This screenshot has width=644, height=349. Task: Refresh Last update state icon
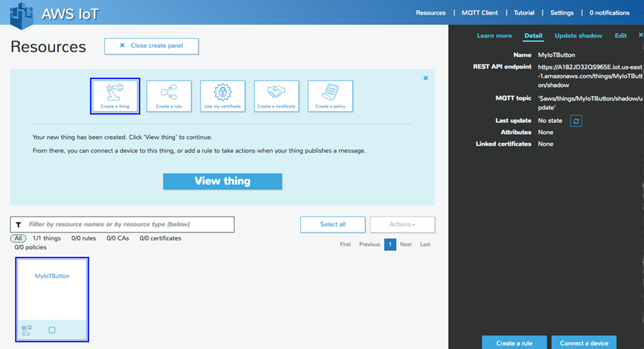[576, 121]
